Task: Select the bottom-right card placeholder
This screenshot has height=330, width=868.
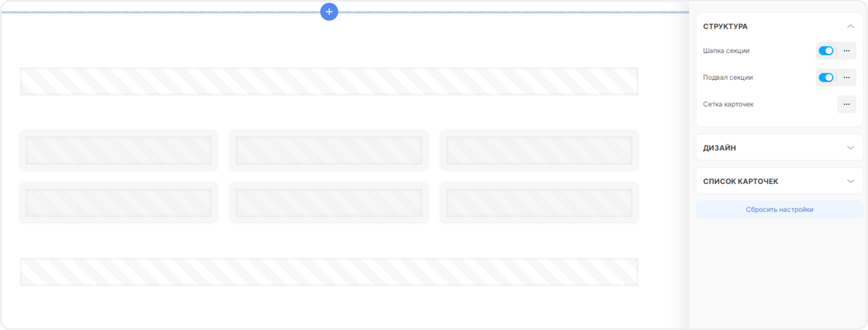Action: click(x=539, y=202)
